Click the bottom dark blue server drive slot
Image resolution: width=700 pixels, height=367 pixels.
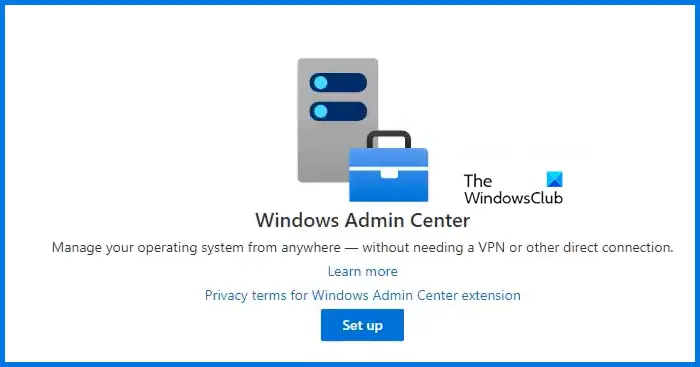pyautogui.click(x=338, y=111)
